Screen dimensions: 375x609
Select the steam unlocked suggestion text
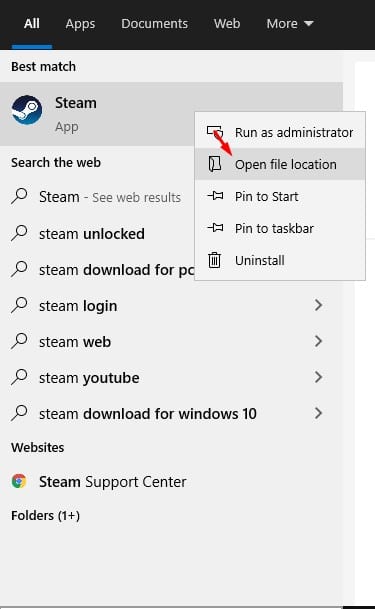click(x=92, y=234)
